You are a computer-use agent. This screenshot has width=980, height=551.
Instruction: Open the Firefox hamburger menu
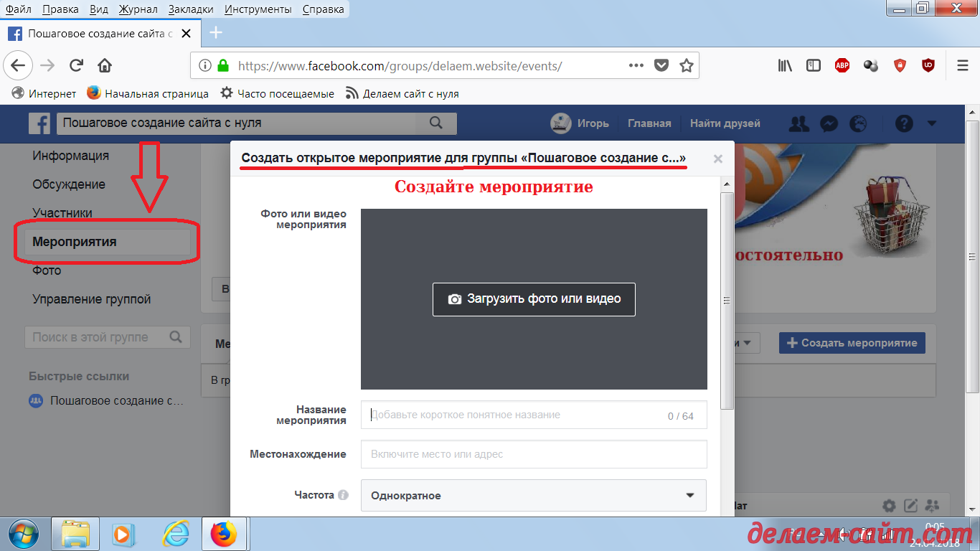click(962, 65)
